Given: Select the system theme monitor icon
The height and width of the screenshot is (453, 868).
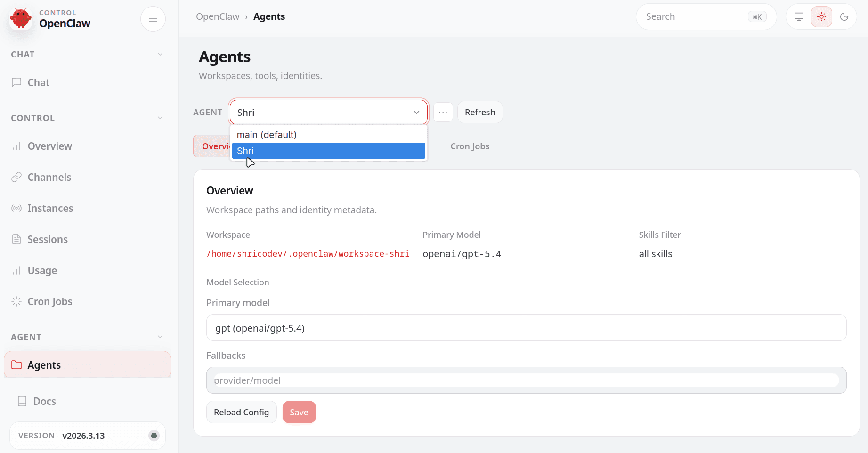Looking at the screenshot, I should [x=799, y=17].
